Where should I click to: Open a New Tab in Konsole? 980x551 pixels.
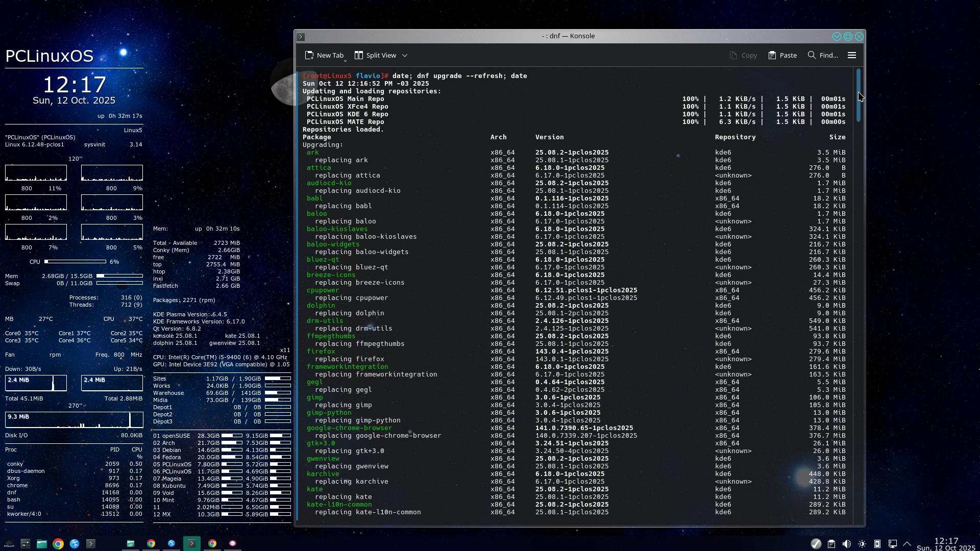(x=324, y=55)
